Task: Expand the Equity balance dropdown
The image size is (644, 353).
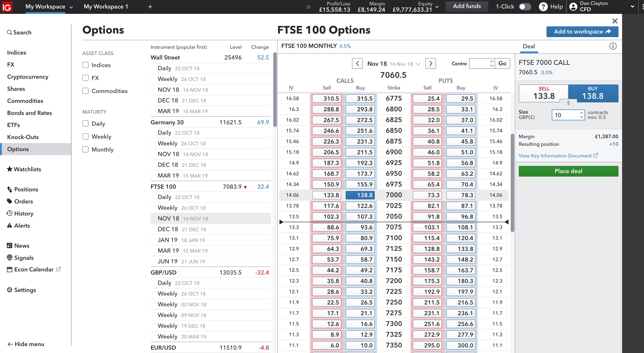Action: pyautogui.click(x=437, y=7)
